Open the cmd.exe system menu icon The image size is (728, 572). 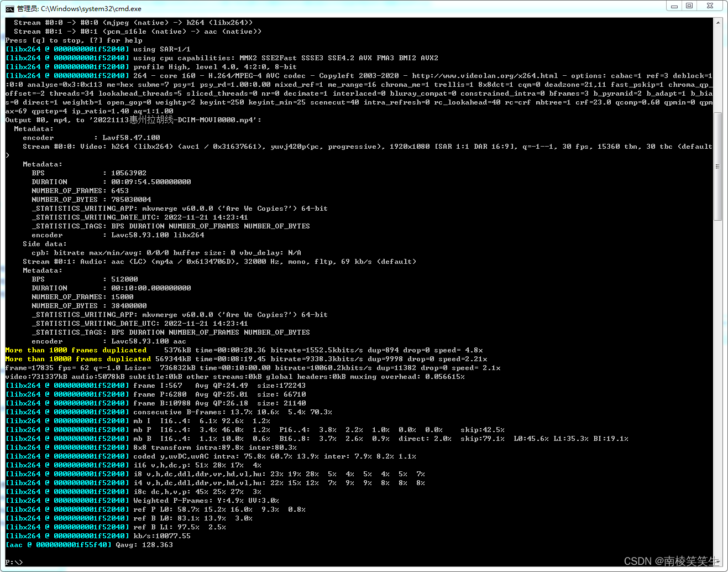9,8
